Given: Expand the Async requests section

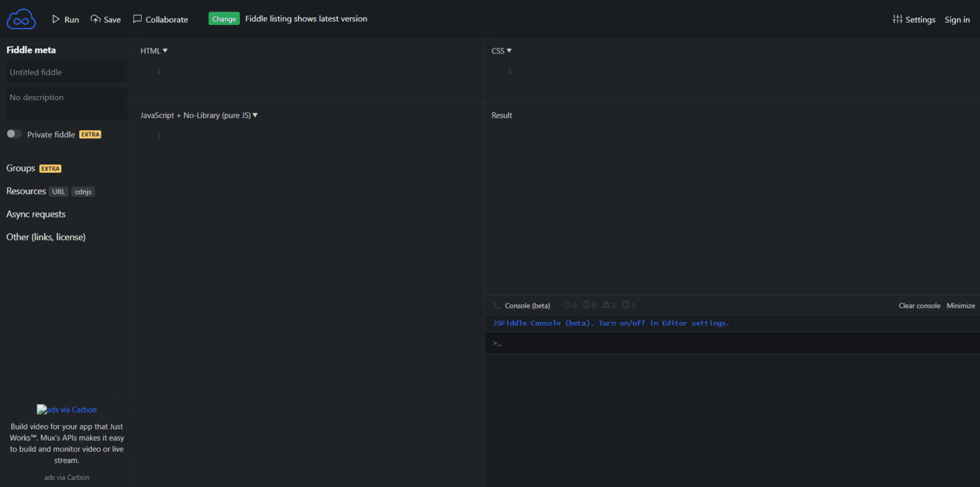Looking at the screenshot, I should (36, 214).
